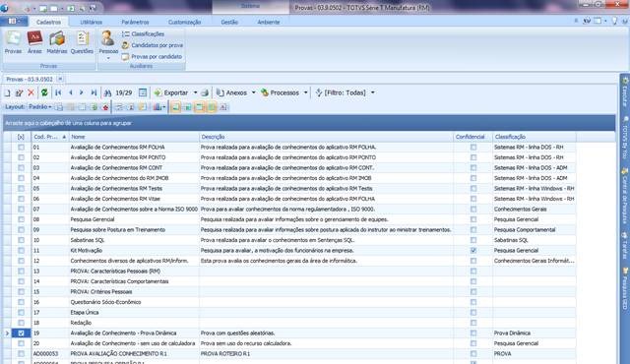This screenshot has height=364, width=630.
Task: Switch to the Ambiente ribbon tab
Action: (269, 22)
